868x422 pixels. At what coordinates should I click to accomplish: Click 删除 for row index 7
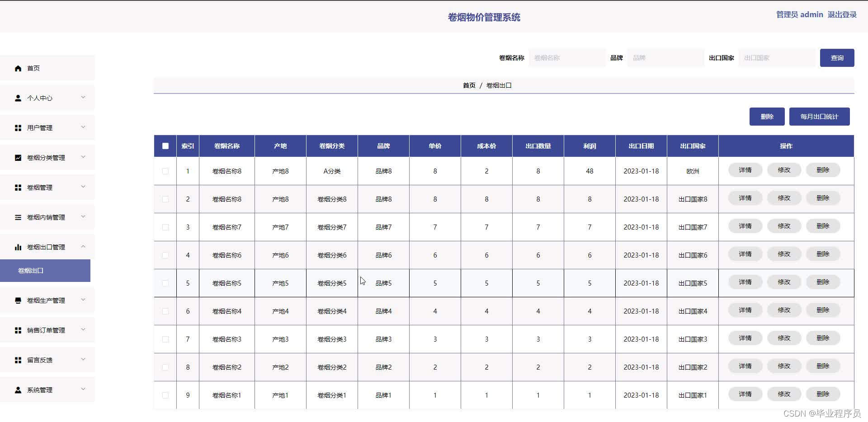tap(823, 338)
